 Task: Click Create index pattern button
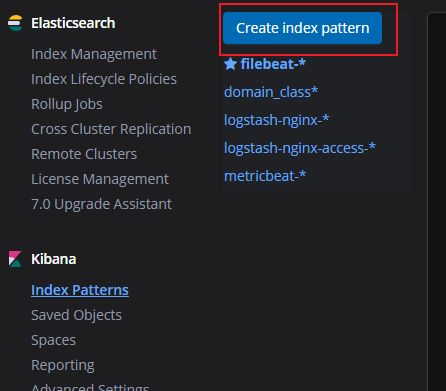302,28
